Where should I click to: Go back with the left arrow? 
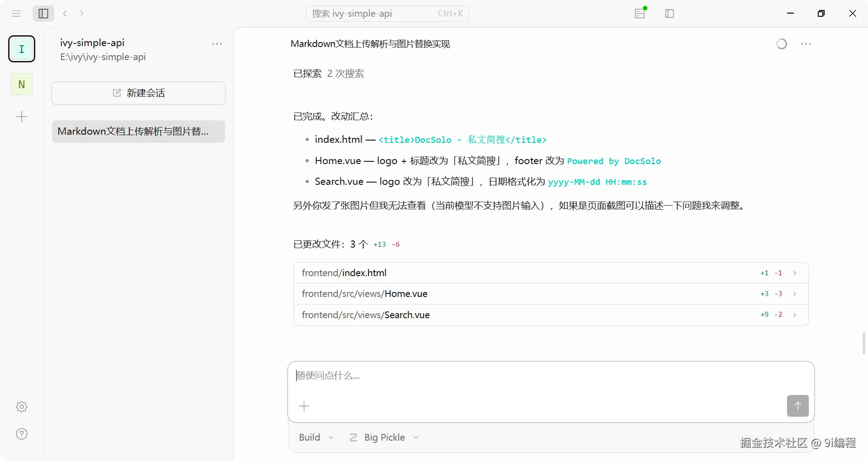[65, 14]
